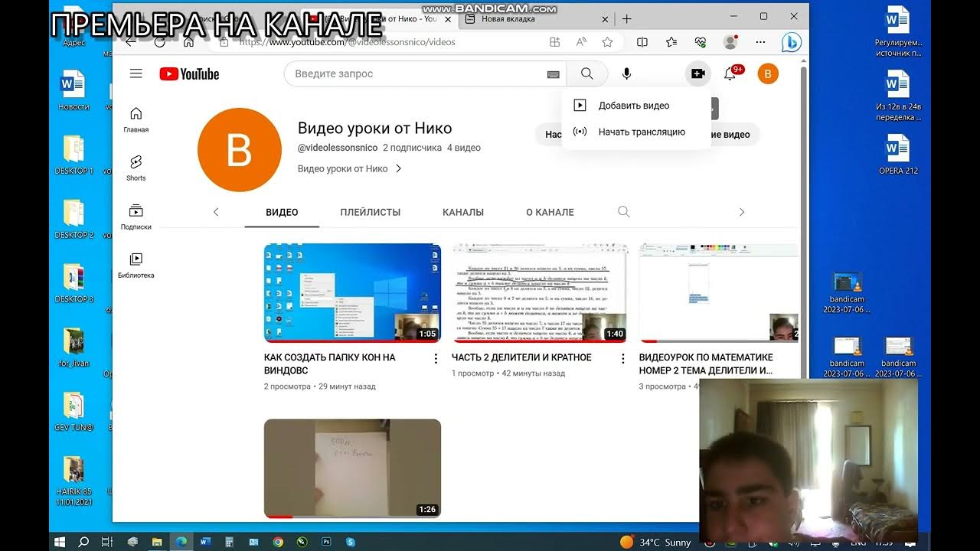
Task: Close the Новая вкладка browser tab
Action: coord(605,19)
